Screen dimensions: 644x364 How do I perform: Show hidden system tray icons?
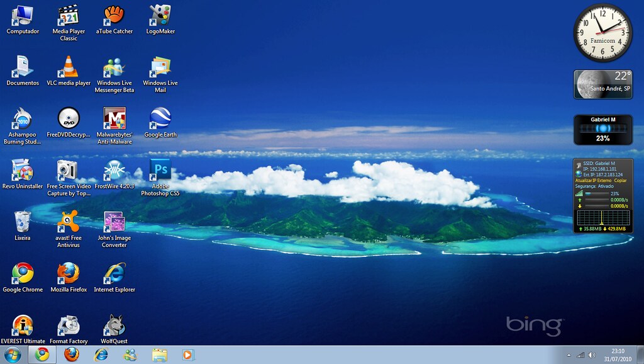pyautogui.click(x=569, y=355)
